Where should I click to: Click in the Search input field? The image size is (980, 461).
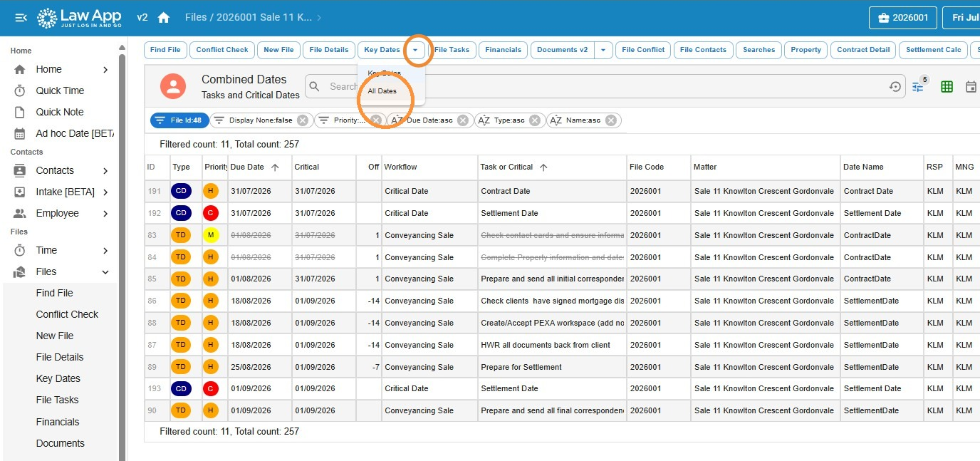(605, 86)
